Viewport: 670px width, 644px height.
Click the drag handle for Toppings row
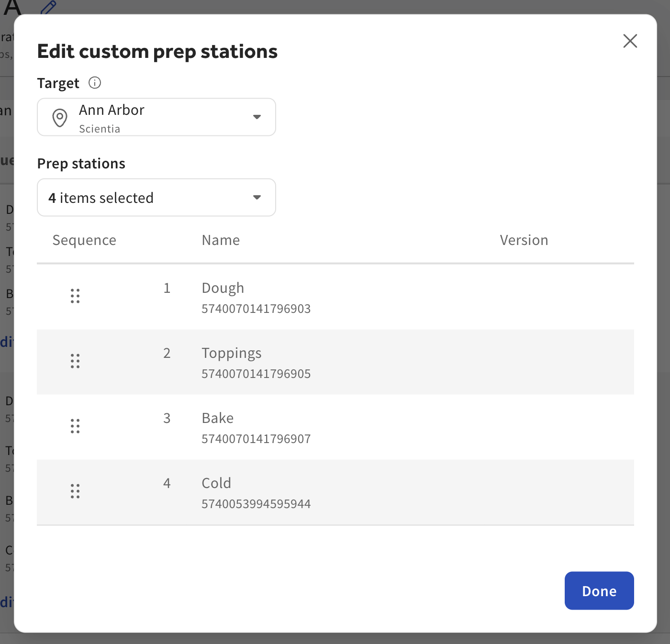75,361
